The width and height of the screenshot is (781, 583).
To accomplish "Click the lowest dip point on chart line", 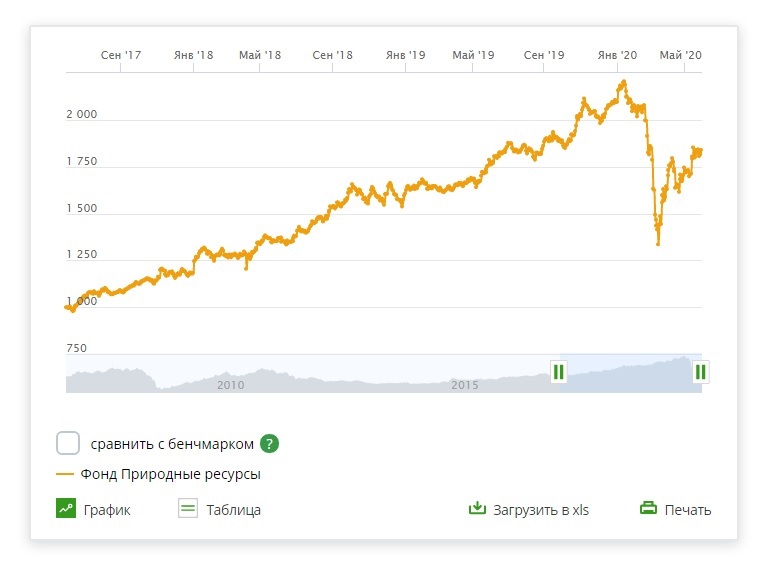I will click(657, 244).
